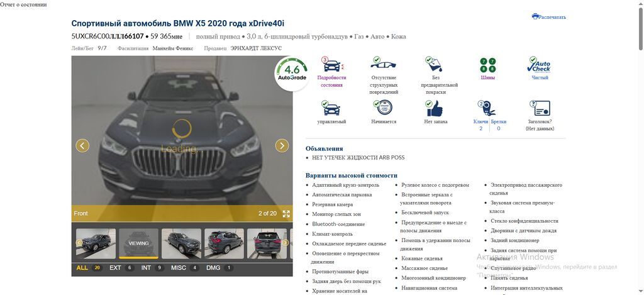Screen dimensions: 644x295
Task: Open the AutoGrade 4.6 badge
Action: point(292,72)
